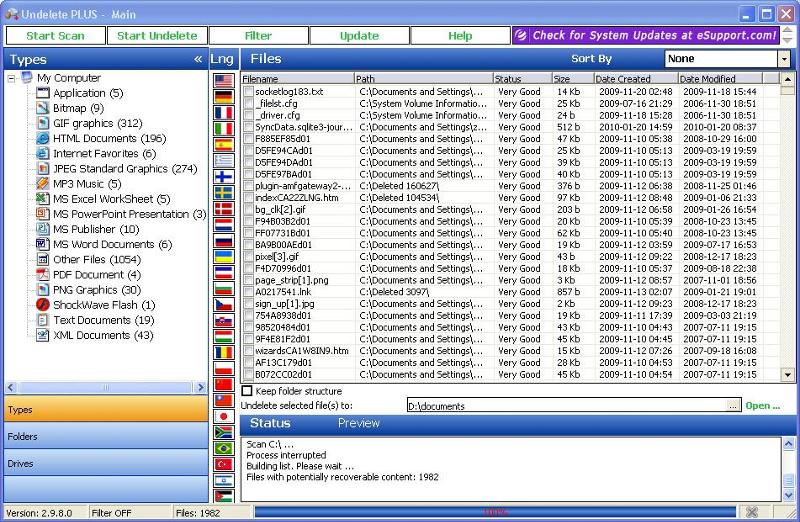
Task: Select the Turkish flag language
Action: tap(223, 464)
